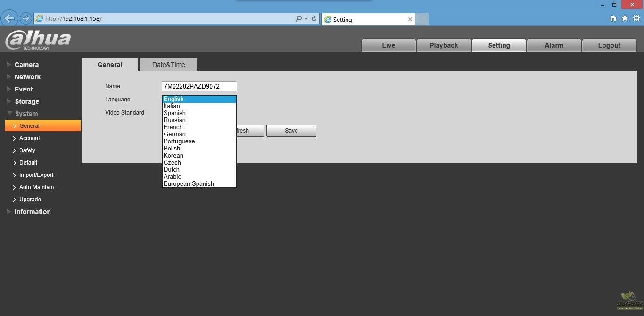Expand the Camera section in sidebar
This screenshot has height=316, width=644.
[x=26, y=65]
